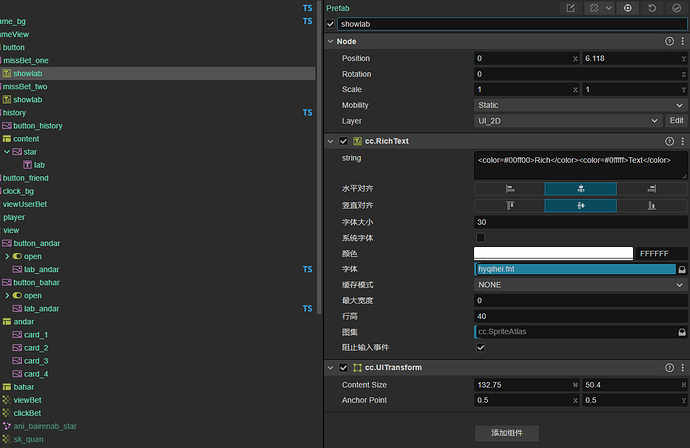
Task: Select the button_history node
Action: [38, 126]
